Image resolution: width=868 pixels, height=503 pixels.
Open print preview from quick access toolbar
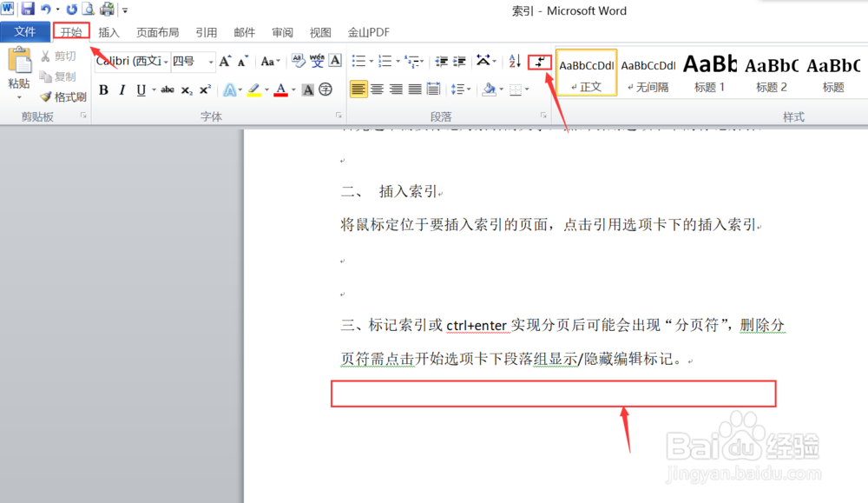(89, 9)
